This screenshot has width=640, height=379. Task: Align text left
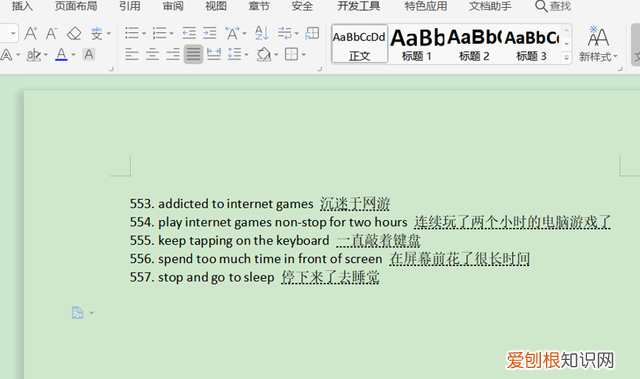click(131, 54)
